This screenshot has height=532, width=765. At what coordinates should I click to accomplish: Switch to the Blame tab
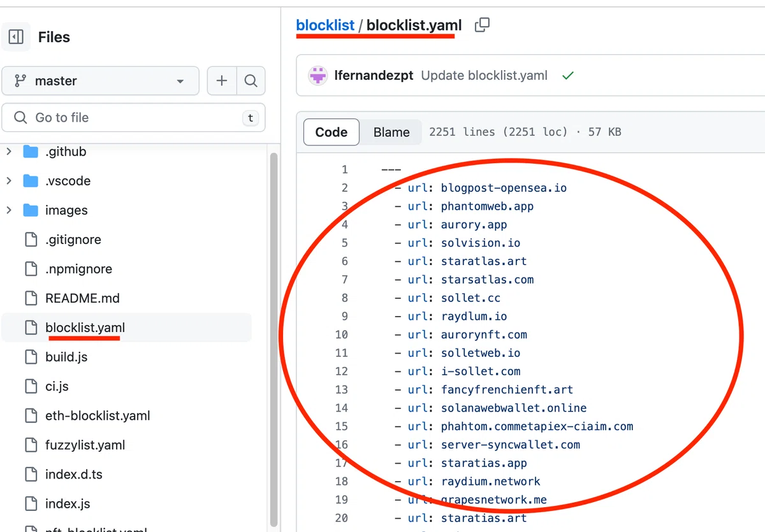pyautogui.click(x=391, y=132)
